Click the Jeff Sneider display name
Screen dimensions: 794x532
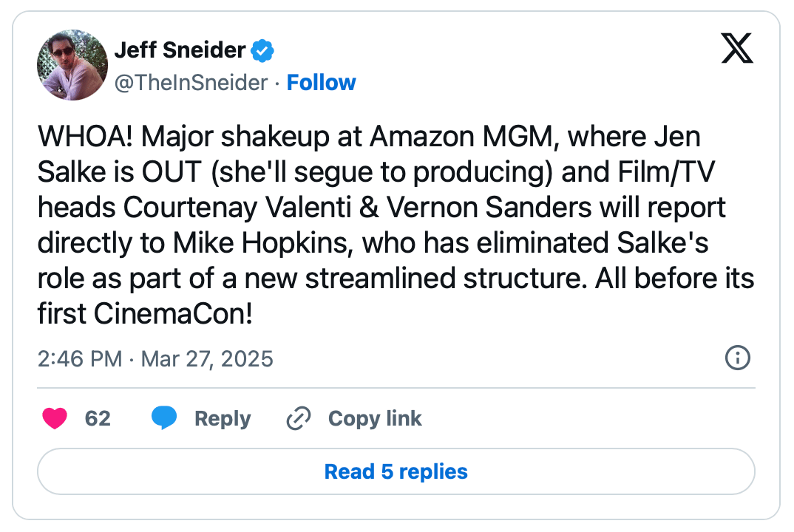(x=180, y=50)
